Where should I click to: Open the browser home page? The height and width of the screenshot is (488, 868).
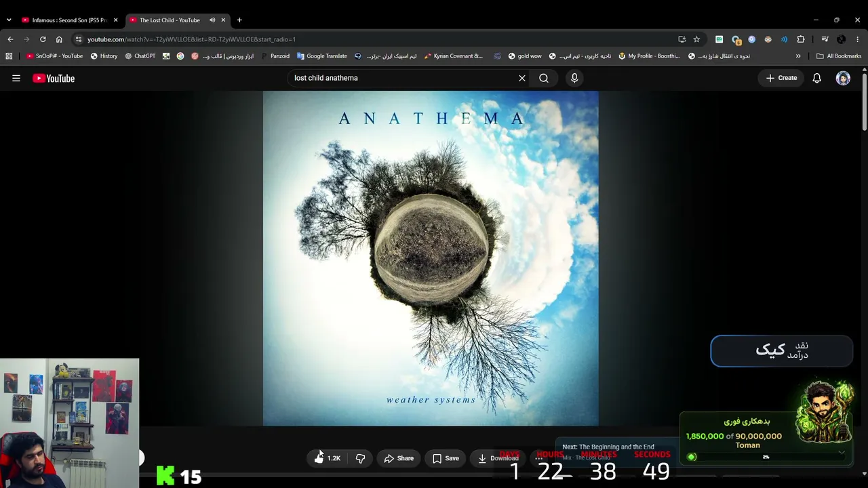click(x=59, y=39)
